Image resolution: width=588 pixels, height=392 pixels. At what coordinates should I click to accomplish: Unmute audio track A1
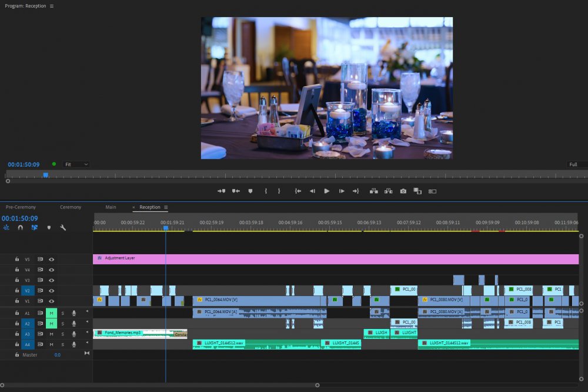pos(51,313)
